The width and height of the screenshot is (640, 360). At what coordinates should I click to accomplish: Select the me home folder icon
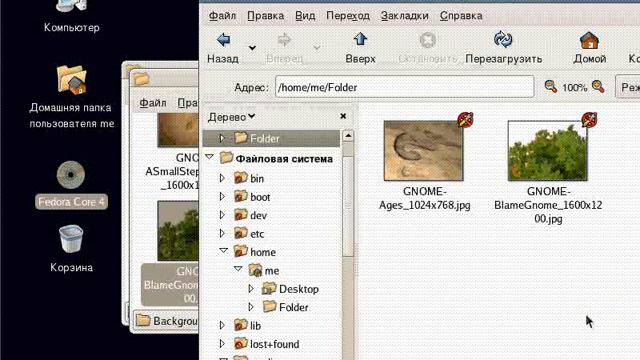click(x=256, y=269)
